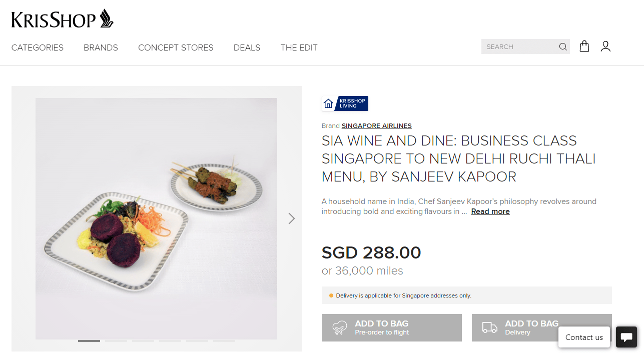Go to Concept Stores
This screenshot has height=355, width=644.
click(176, 47)
